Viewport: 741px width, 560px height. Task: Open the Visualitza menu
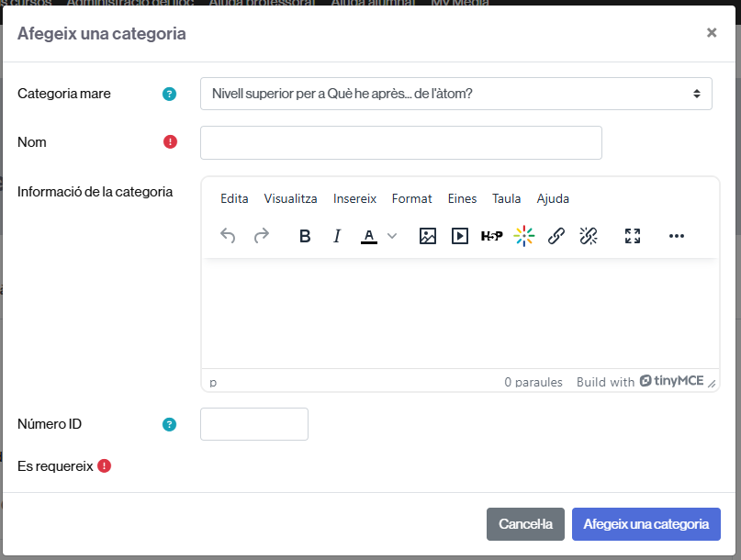290,198
